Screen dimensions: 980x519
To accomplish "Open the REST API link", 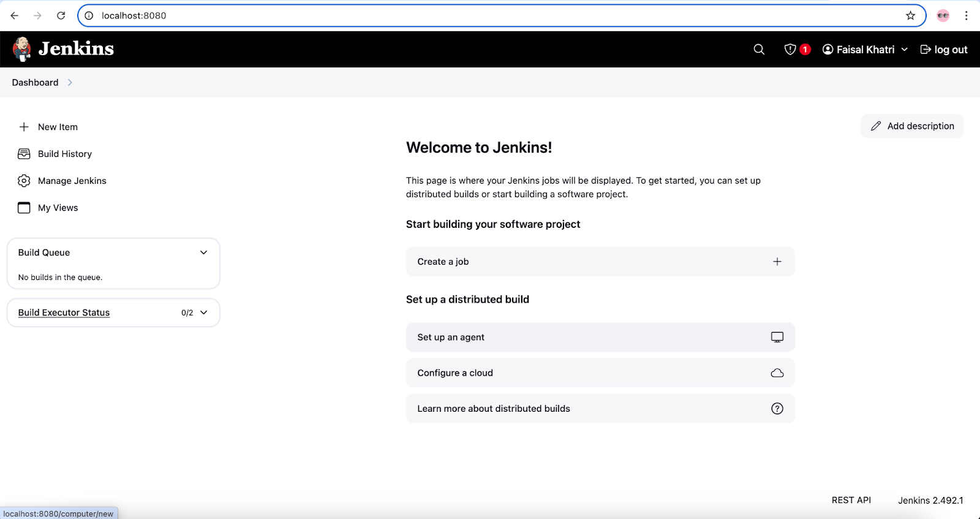I will (x=851, y=500).
